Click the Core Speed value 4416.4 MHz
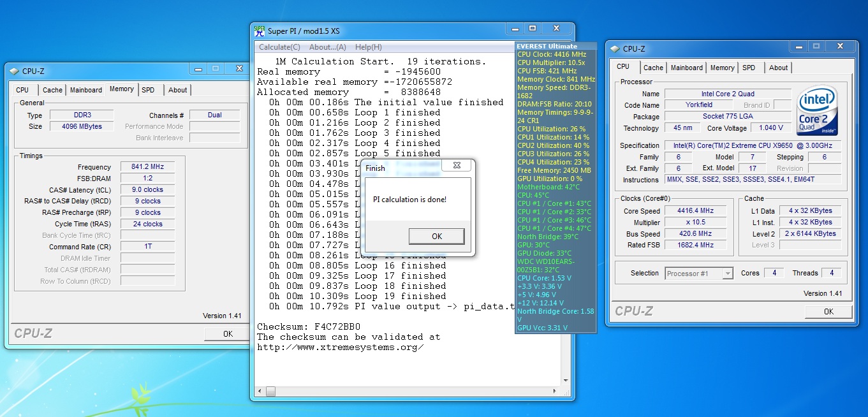 [695, 211]
